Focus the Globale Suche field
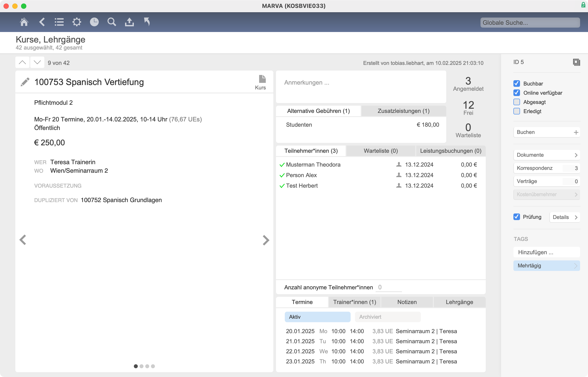588x377 pixels. [530, 23]
